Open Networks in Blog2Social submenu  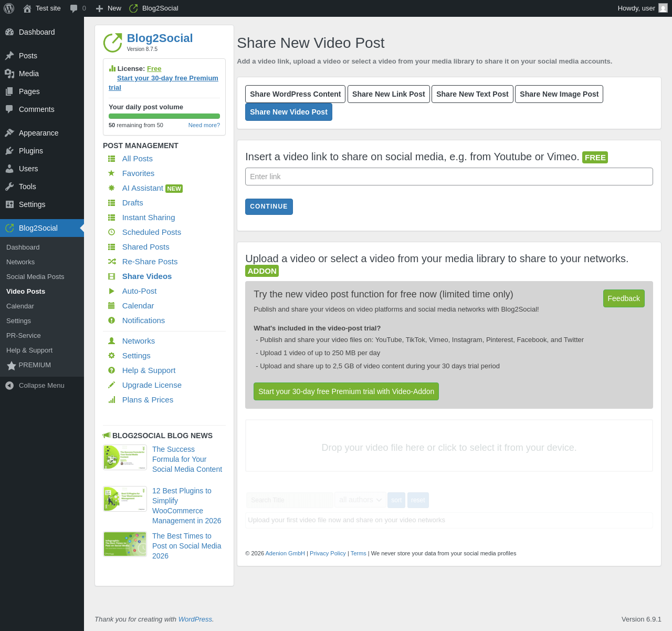pyautogui.click(x=20, y=262)
